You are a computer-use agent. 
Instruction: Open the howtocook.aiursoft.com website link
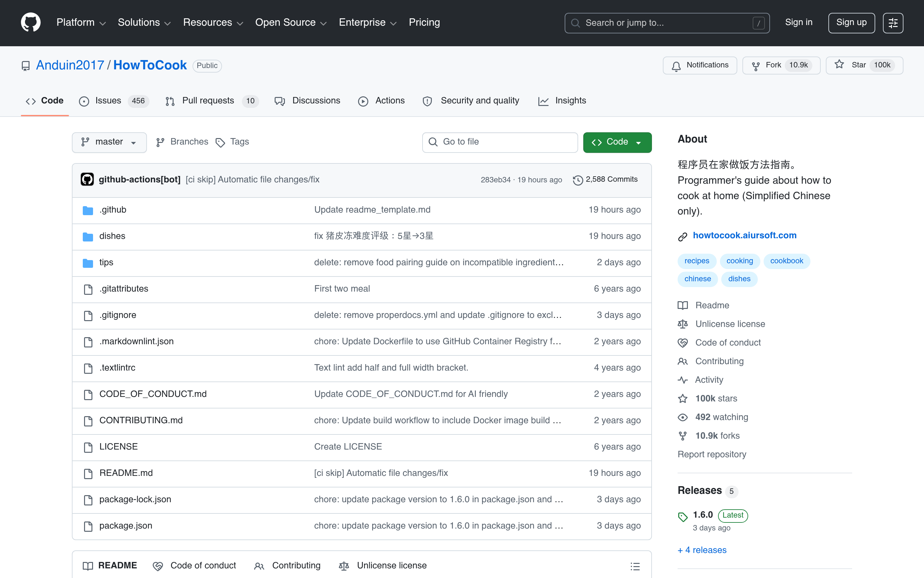tap(745, 235)
